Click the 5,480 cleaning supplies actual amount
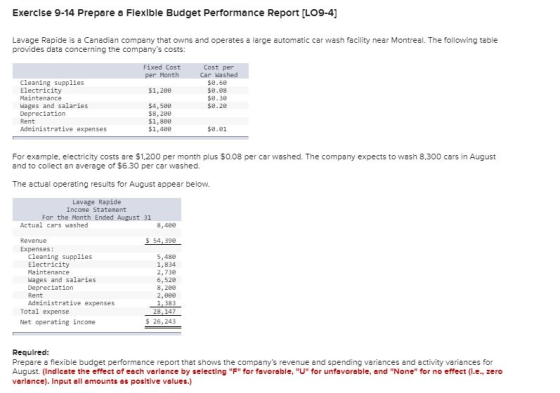The image size is (560, 393). pyautogui.click(x=166, y=257)
